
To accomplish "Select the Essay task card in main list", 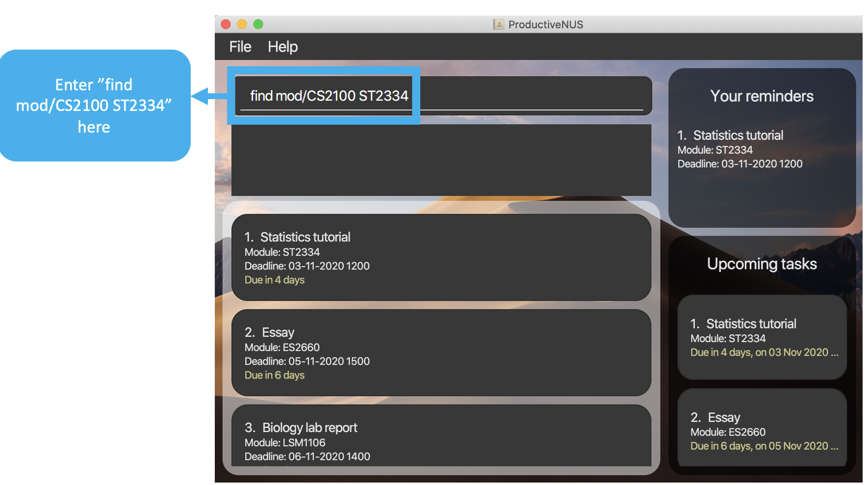I will 441,352.
